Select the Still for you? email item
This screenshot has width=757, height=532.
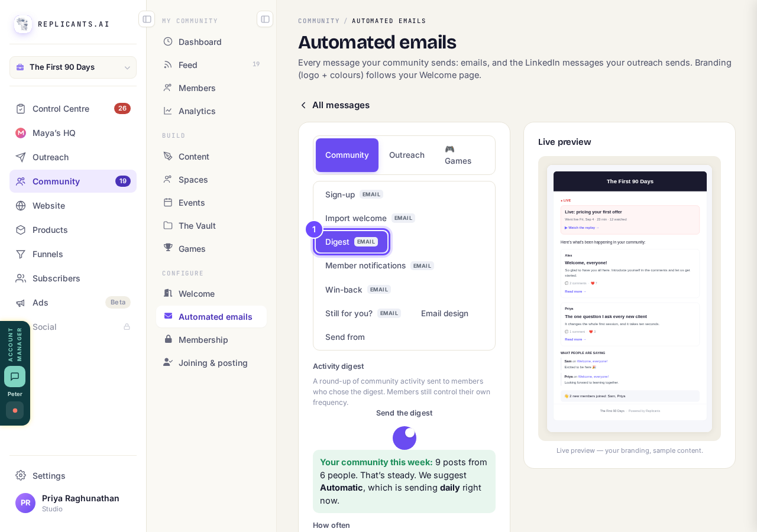click(363, 313)
